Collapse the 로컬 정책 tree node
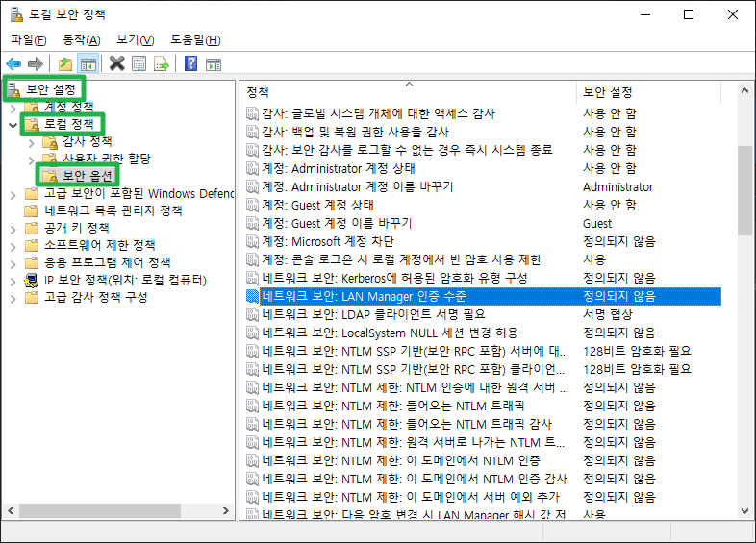The image size is (756, 543). [x=13, y=124]
